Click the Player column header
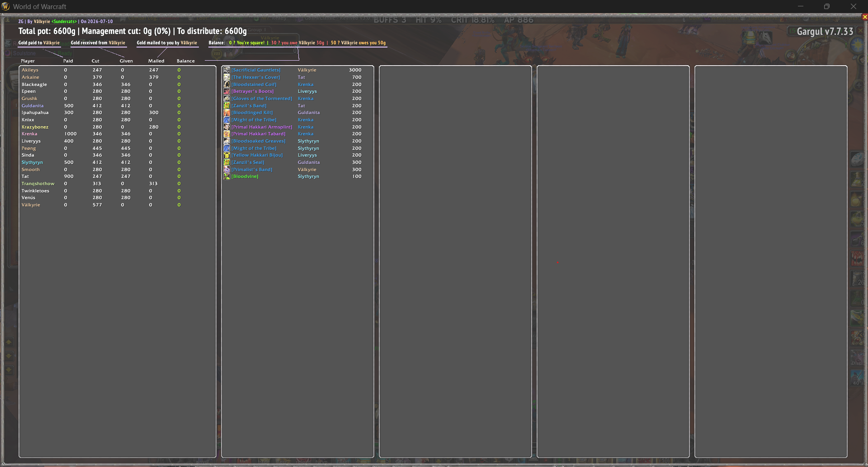This screenshot has width=868, height=467. [28, 61]
